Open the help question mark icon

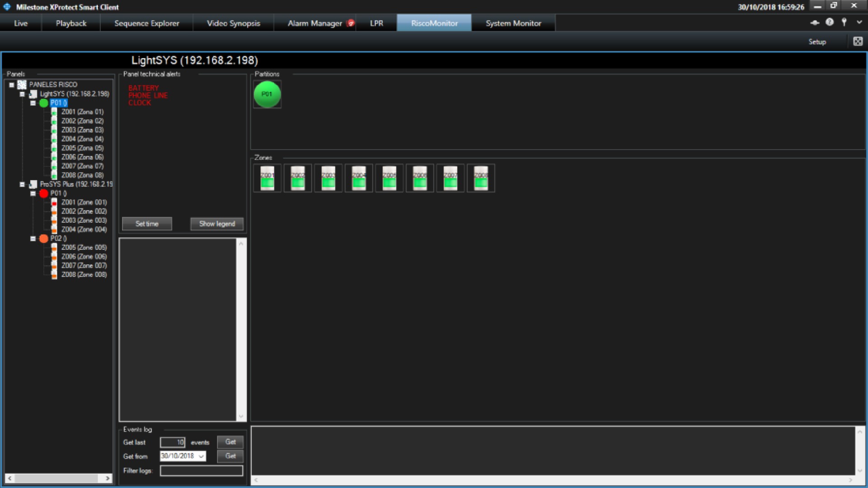[x=830, y=22]
